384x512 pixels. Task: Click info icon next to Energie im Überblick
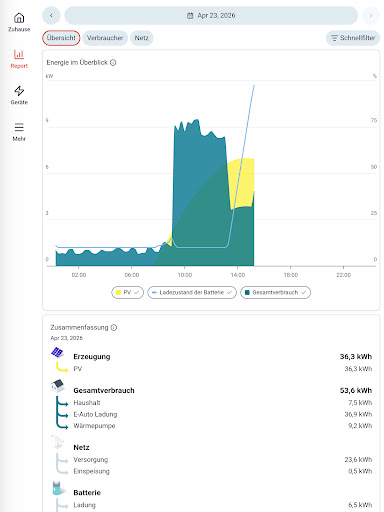coord(113,62)
